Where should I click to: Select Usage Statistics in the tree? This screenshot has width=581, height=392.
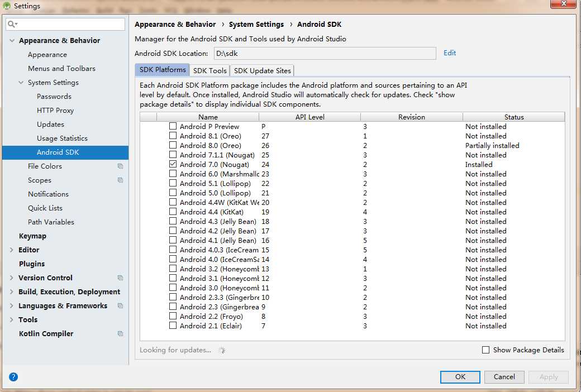[x=62, y=138]
